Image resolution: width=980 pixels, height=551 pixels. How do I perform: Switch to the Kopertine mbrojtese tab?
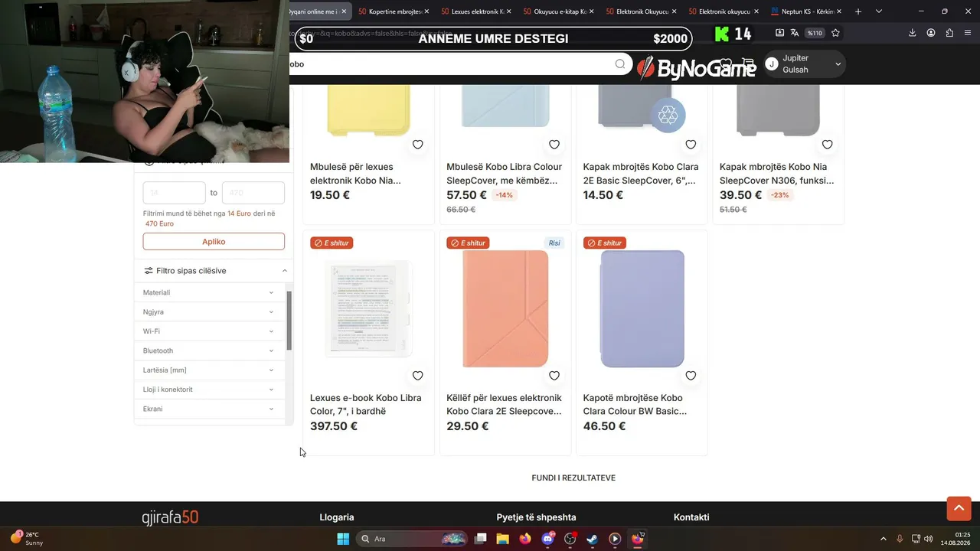point(394,11)
